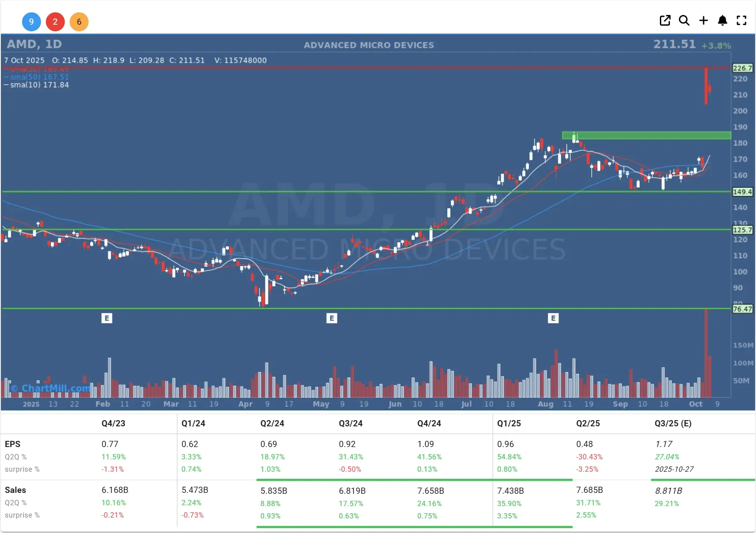Click the AMD, 1D symbol title
This screenshot has width=756, height=533.
(34, 44)
